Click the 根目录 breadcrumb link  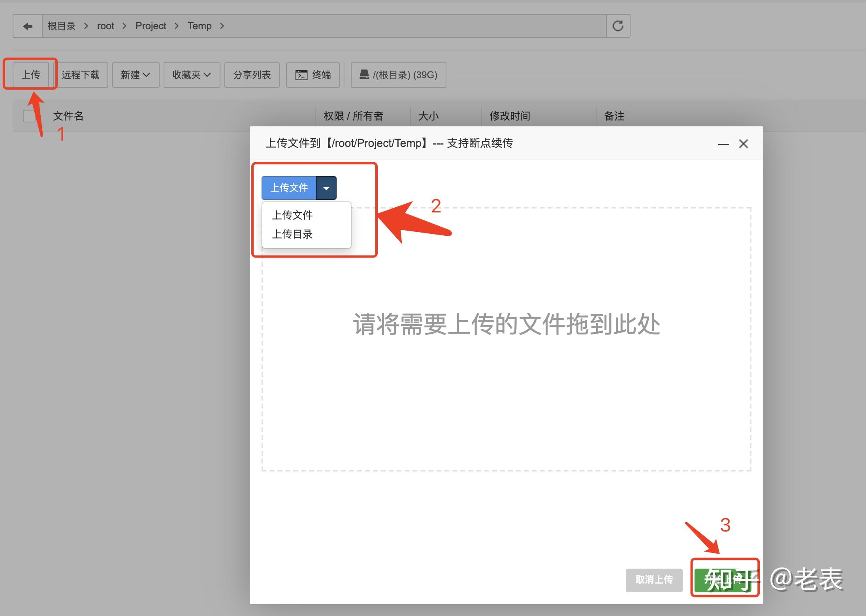[61, 26]
